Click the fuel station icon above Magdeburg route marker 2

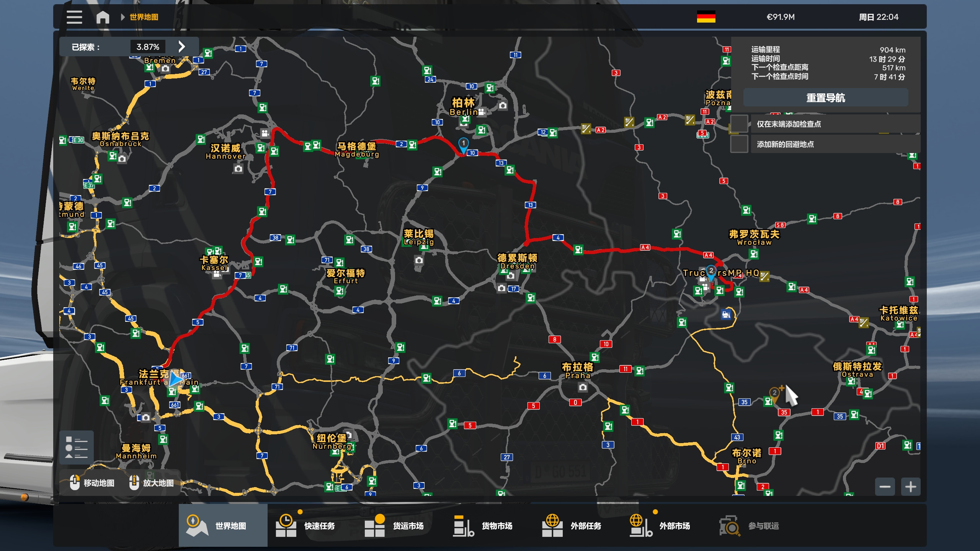[x=412, y=145]
